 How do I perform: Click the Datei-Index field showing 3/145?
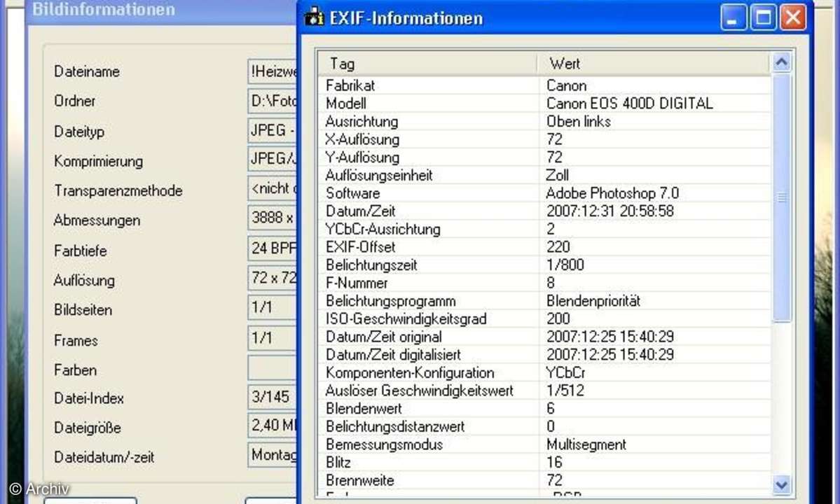click(x=271, y=397)
